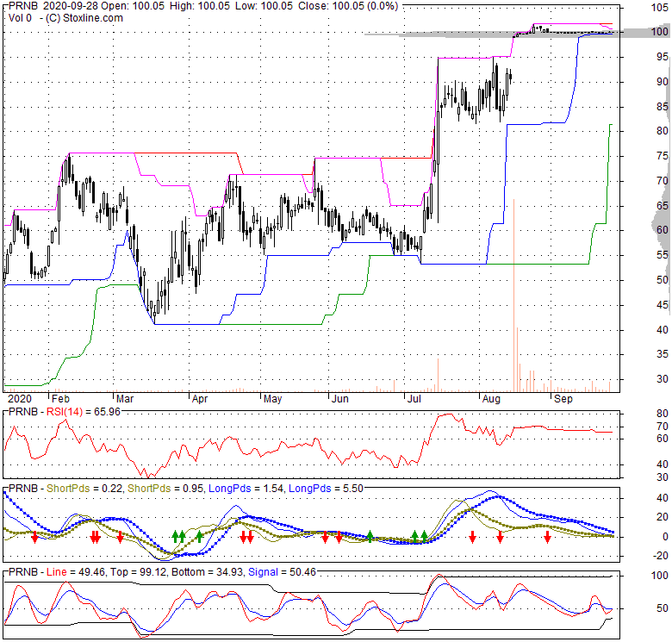This screenshot has height=642, width=672.
Task: Select the date 2020-09-28 in the header
Action: 72,6
